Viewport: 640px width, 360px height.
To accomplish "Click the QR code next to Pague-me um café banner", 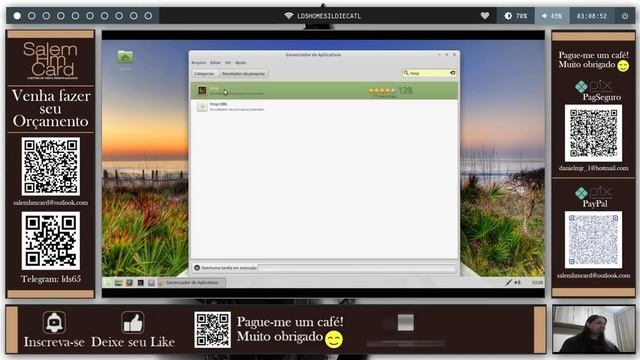I will pos(212,330).
